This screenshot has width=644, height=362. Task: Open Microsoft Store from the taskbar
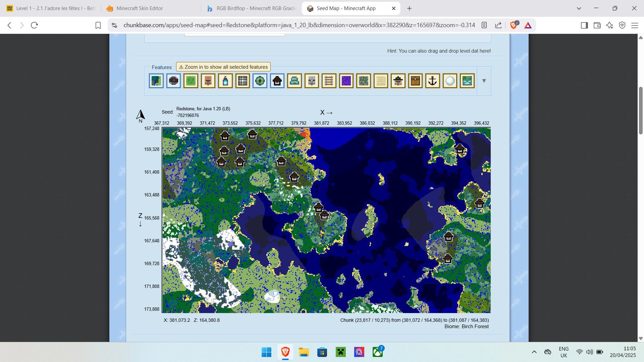pos(322,352)
